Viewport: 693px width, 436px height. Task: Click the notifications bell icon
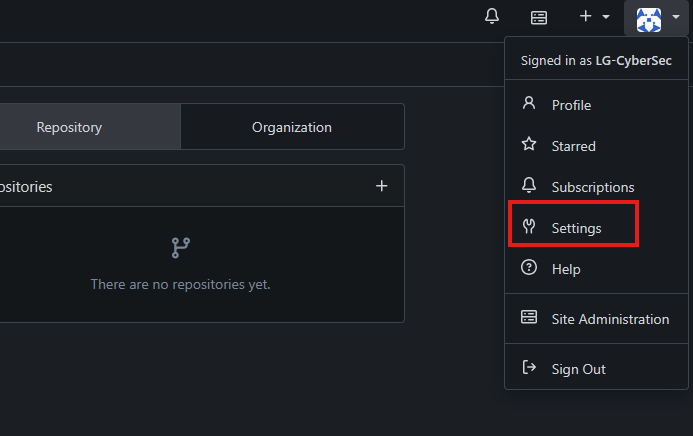491,16
